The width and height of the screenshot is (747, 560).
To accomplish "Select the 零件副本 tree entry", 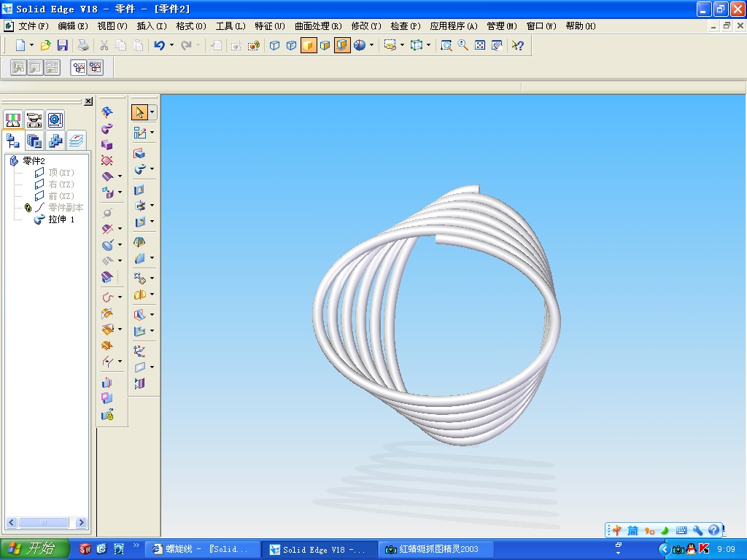I will click(66, 208).
